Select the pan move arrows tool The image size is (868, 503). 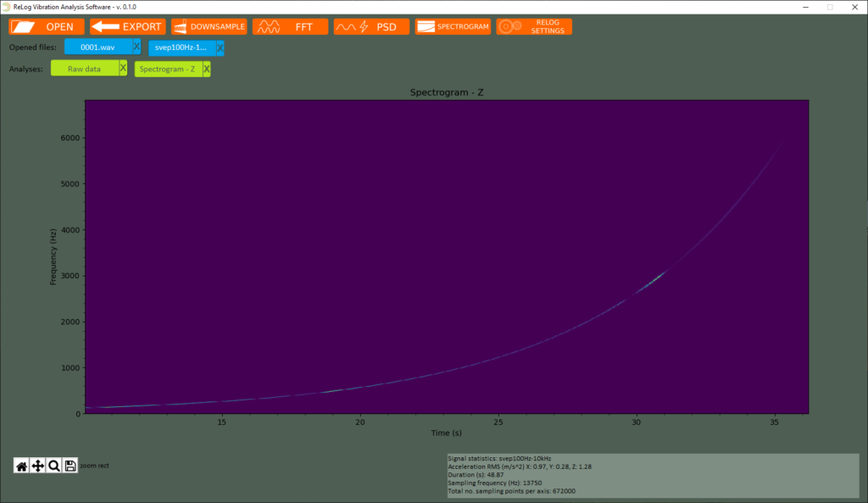click(37, 466)
